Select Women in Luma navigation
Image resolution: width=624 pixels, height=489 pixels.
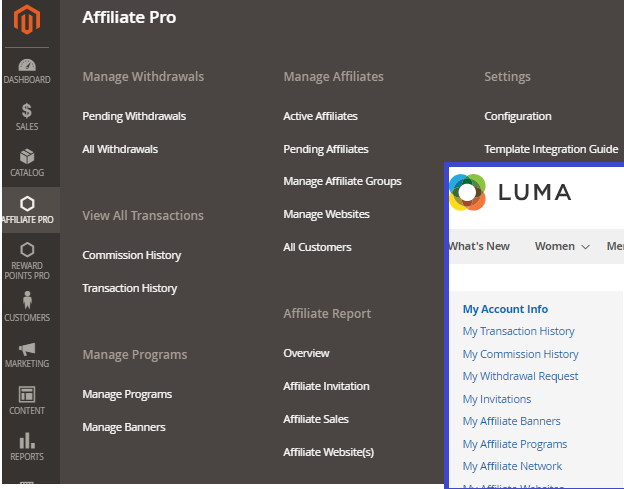pyautogui.click(x=555, y=246)
